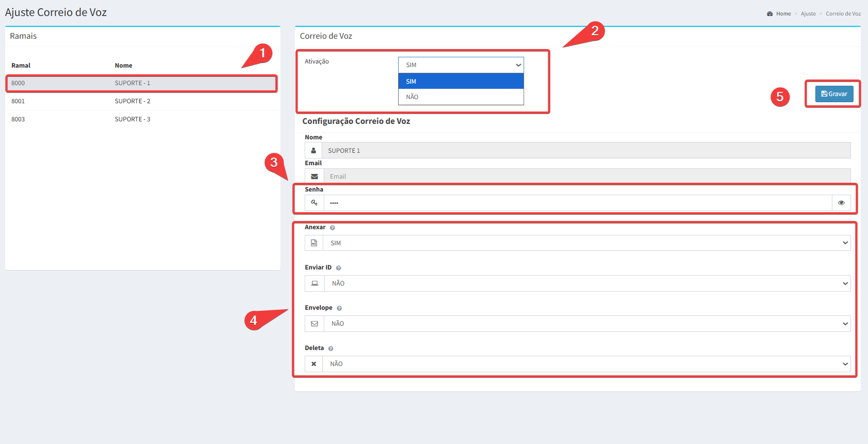Open the Anexar dropdown
The height and width of the screenshot is (444, 868).
(x=586, y=243)
